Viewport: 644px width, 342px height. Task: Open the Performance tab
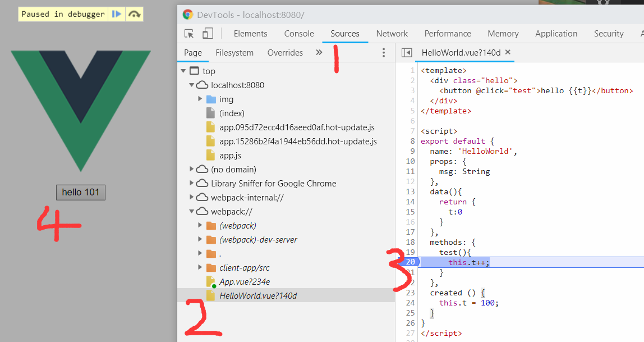[448, 34]
